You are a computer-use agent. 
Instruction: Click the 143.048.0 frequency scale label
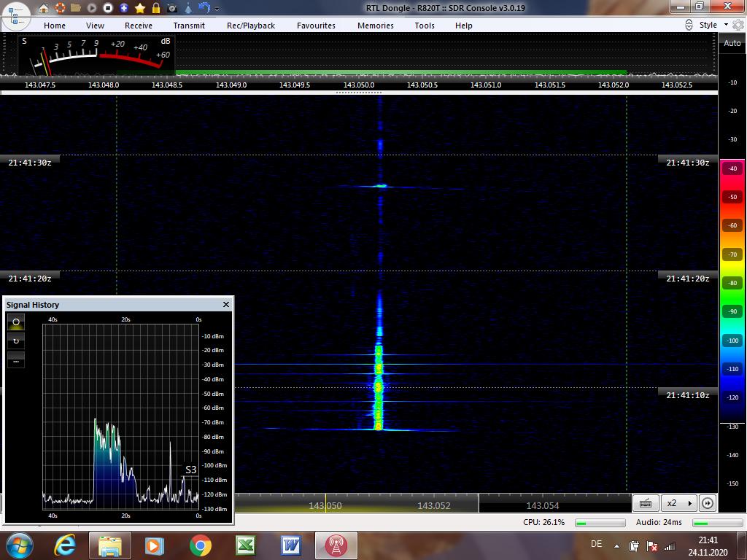(x=104, y=85)
